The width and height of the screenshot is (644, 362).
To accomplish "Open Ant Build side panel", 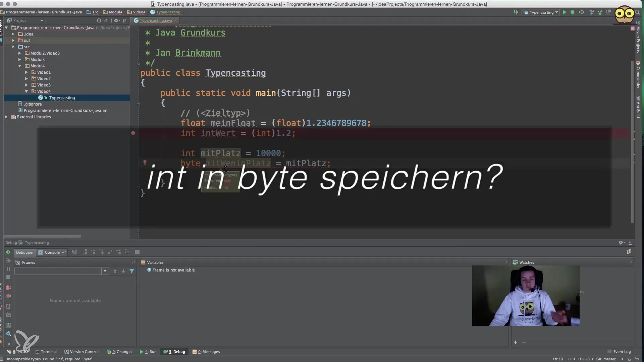I will pyautogui.click(x=638, y=107).
